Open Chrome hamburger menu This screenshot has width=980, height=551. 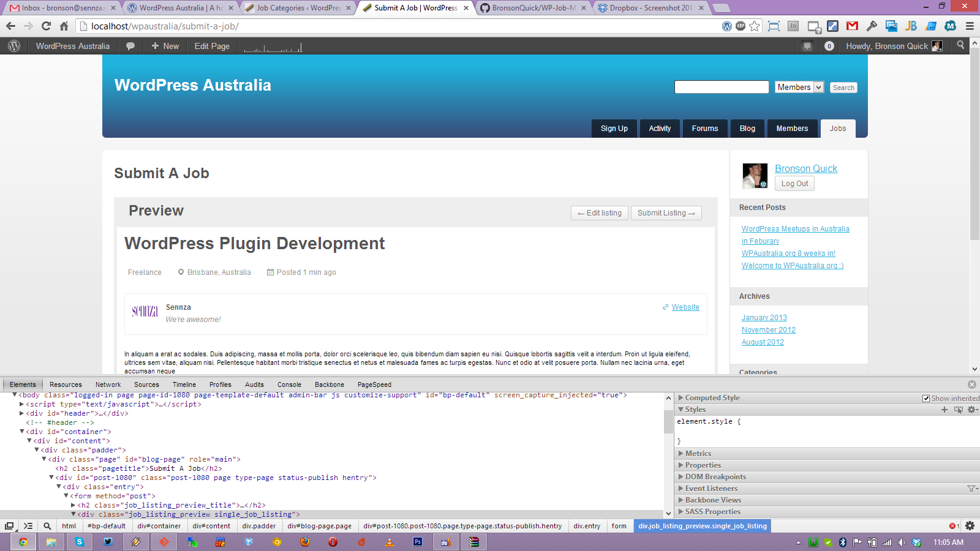point(970,26)
